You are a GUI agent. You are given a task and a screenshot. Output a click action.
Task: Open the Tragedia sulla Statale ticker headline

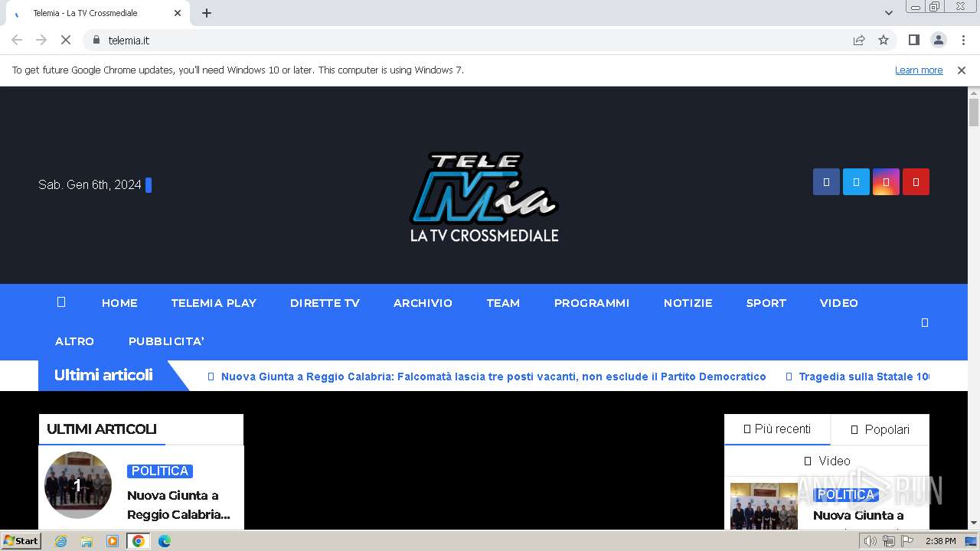[x=864, y=377]
